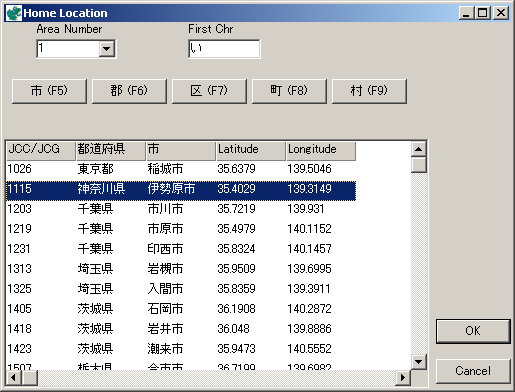The width and height of the screenshot is (515, 392).
Task: Click latitude value 35.7219
Action: 236,209
